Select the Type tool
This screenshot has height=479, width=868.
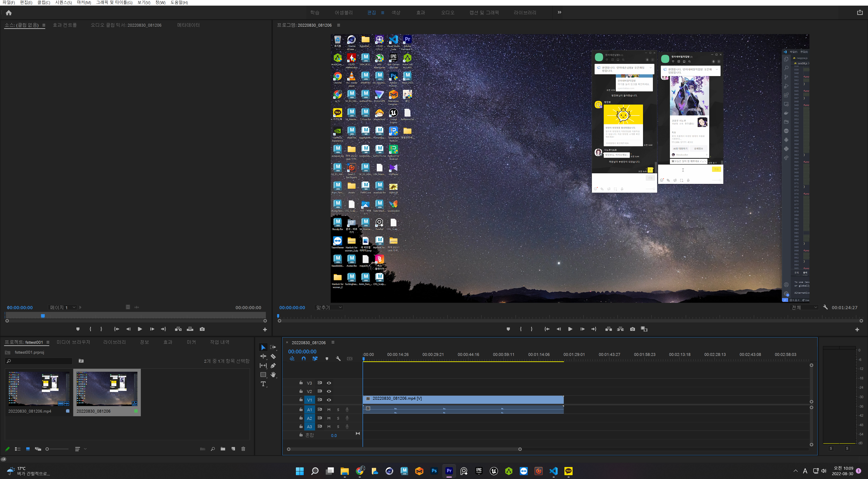click(263, 384)
